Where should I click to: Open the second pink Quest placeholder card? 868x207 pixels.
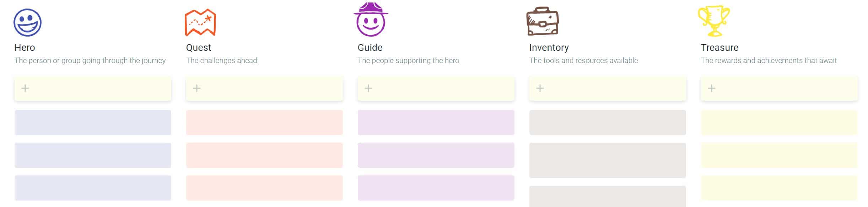(x=264, y=155)
